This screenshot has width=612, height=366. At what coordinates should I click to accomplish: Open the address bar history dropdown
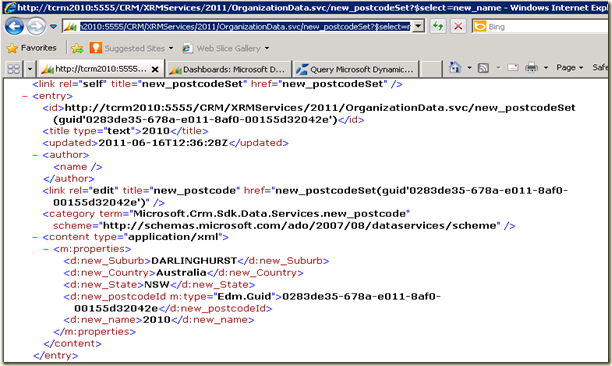pyautogui.click(x=418, y=27)
